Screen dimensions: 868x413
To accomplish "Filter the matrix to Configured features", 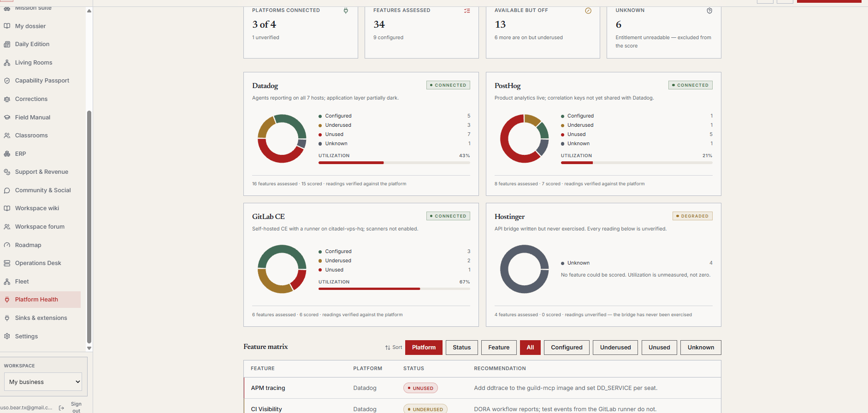I will click(567, 348).
